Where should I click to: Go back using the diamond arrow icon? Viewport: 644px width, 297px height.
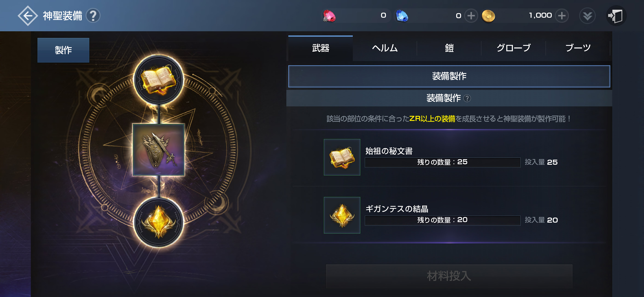tap(27, 16)
